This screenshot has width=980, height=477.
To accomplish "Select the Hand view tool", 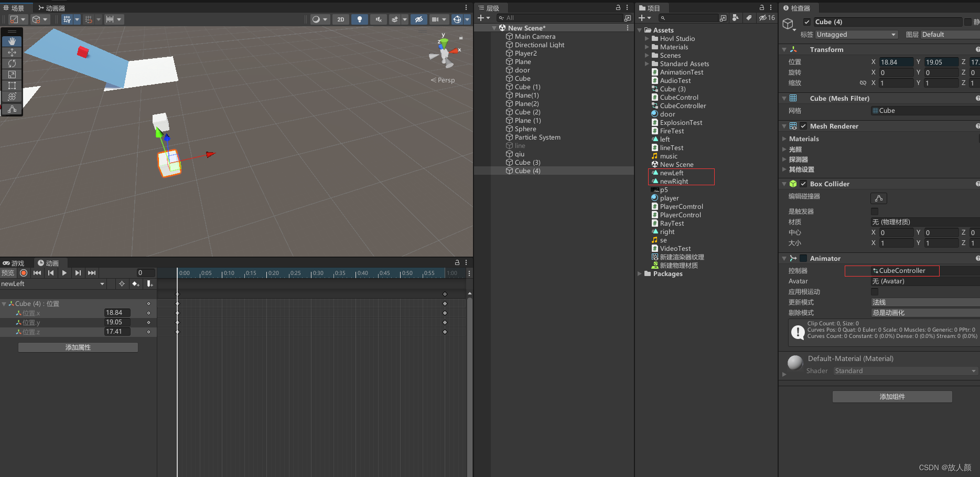I will coord(12,41).
